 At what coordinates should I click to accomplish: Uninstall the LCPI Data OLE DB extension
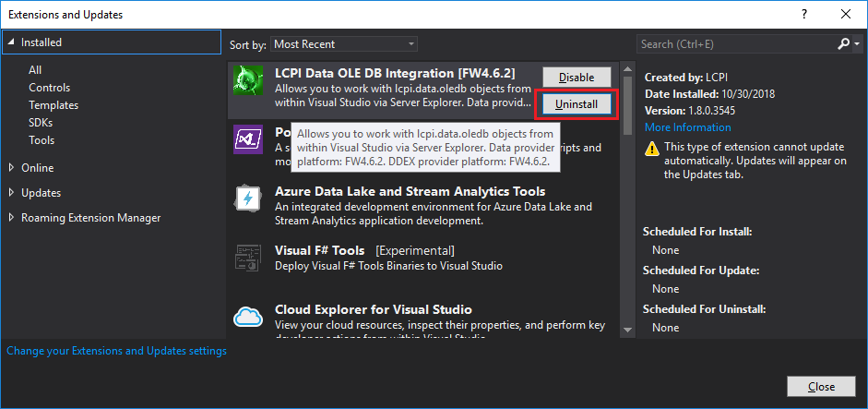tap(577, 103)
